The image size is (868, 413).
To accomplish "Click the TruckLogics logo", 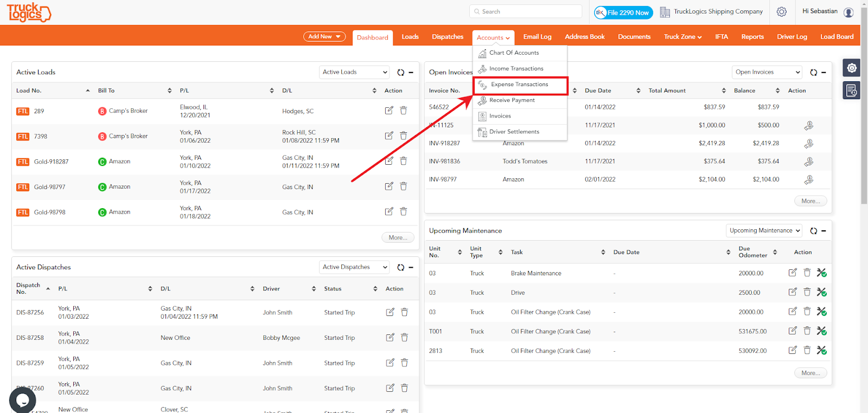I will coord(29,12).
